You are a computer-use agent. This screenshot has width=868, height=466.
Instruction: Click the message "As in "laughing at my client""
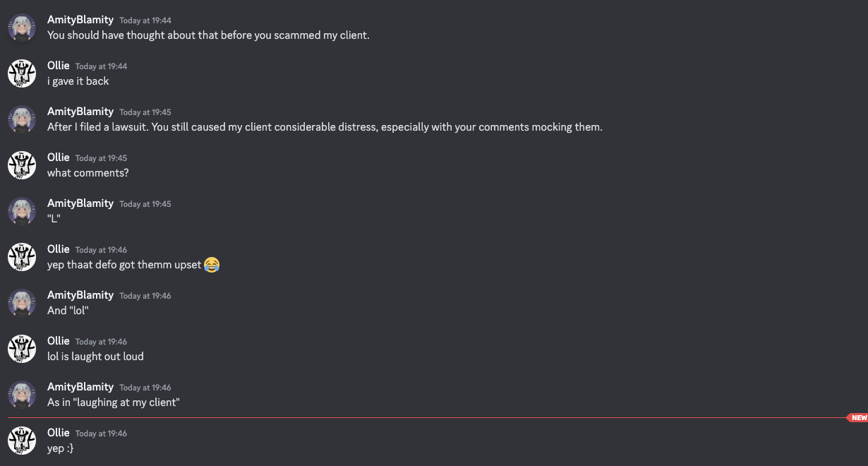pos(114,402)
